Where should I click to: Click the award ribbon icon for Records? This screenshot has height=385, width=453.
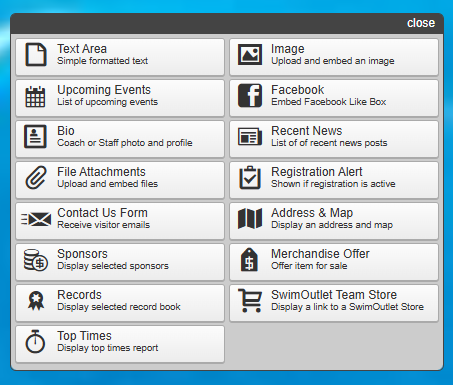(x=36, y=301)
